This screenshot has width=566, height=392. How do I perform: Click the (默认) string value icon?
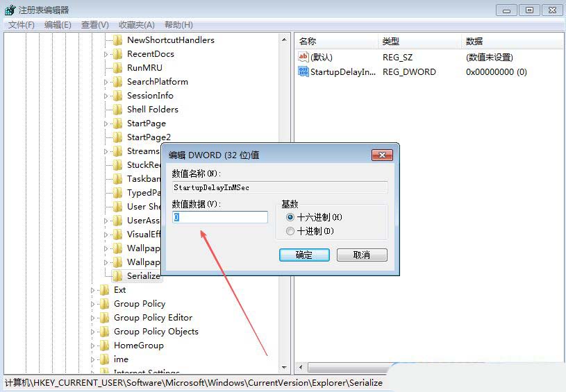click(303, 57)
